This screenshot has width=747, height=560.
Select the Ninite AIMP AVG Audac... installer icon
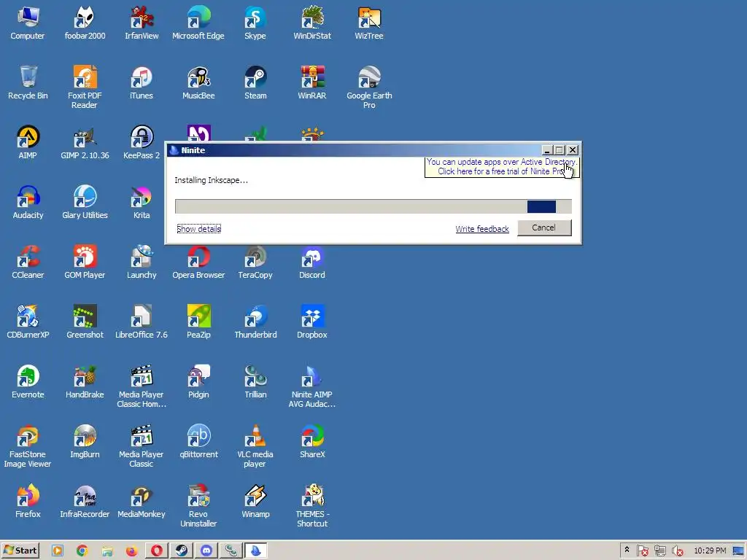[312, 386]
